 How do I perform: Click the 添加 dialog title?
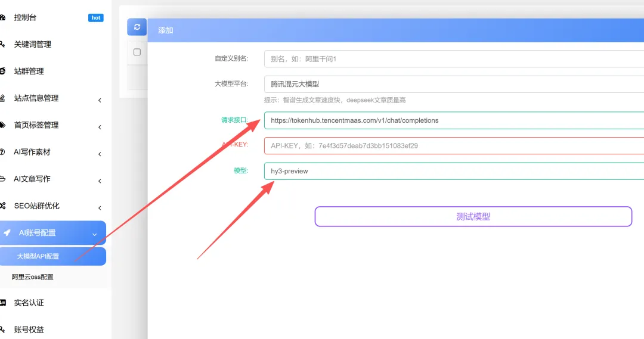pyautogui.click(x=166, y=30)
